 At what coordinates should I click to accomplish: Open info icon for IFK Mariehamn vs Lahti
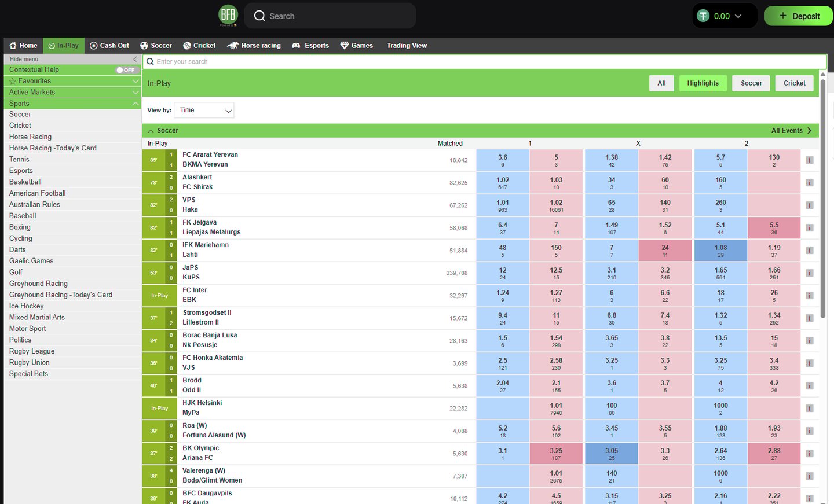coord(810,251)
